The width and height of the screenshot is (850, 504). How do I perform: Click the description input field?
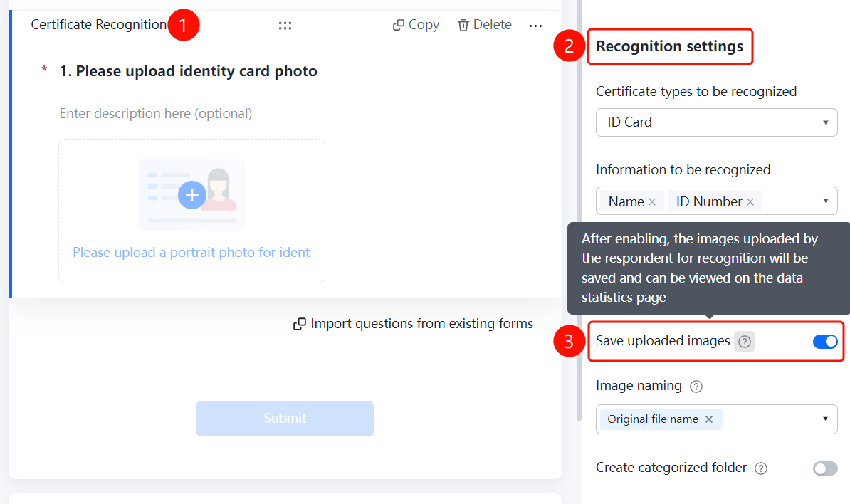click(x=156, y=114)
